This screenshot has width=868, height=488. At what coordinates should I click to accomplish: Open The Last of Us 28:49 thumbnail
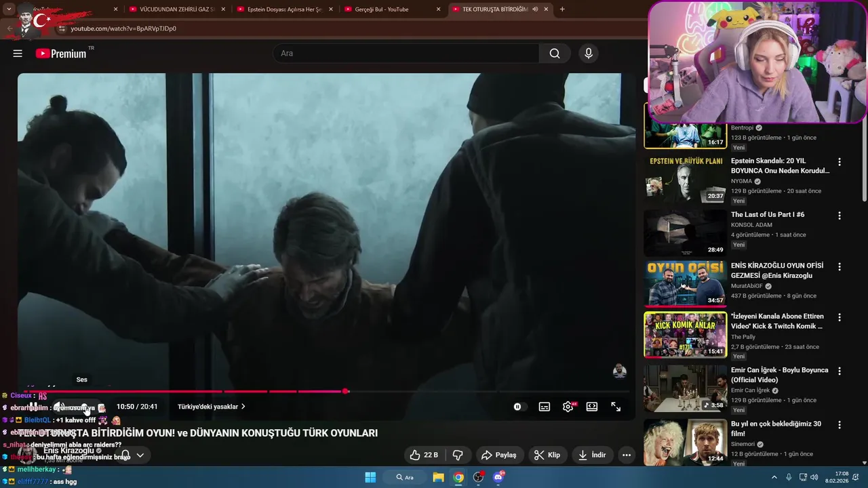point(685,232)
